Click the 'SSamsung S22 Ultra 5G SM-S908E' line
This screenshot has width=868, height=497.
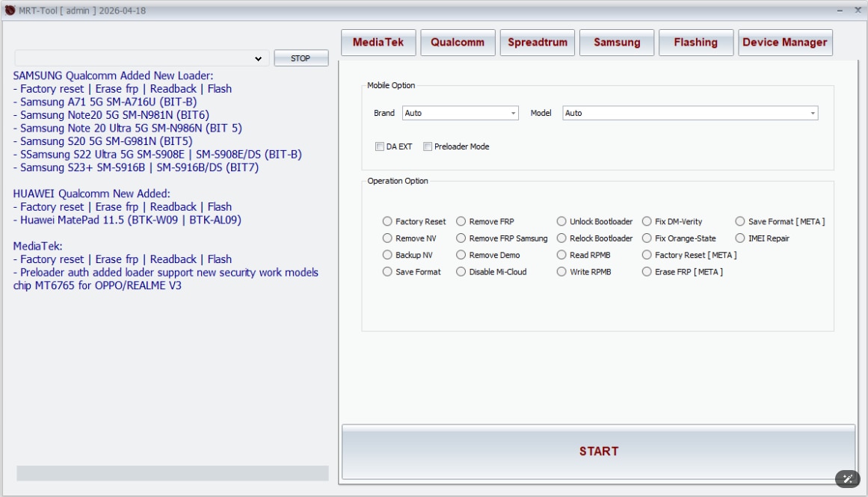(x=158, y=155)
